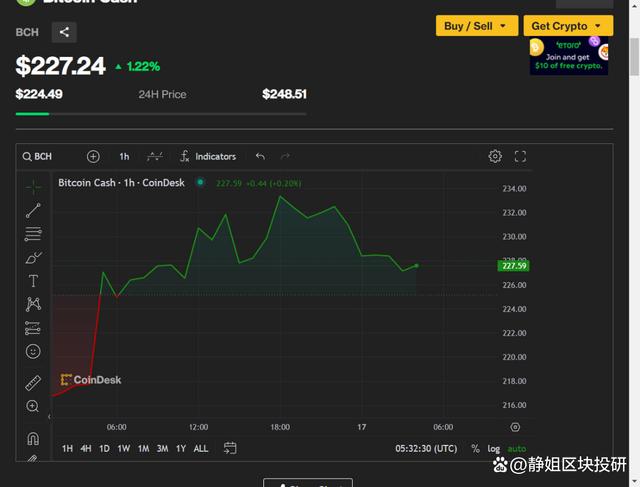Image resolution: width=640 pixels, height=487 pixels.
Task: Select the brush drawing tool
Action: coord(33,258)
